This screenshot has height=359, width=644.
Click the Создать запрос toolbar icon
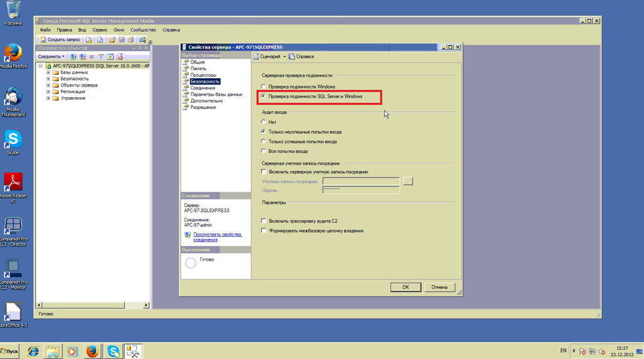(60, 39)
